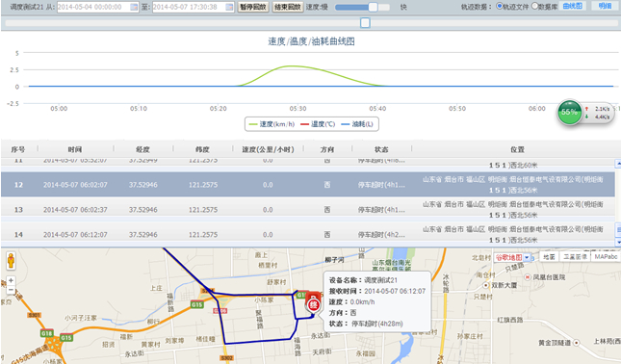Open the end date calendar picker
Viewport: 621px width, 364px height.
coord(229,7)
